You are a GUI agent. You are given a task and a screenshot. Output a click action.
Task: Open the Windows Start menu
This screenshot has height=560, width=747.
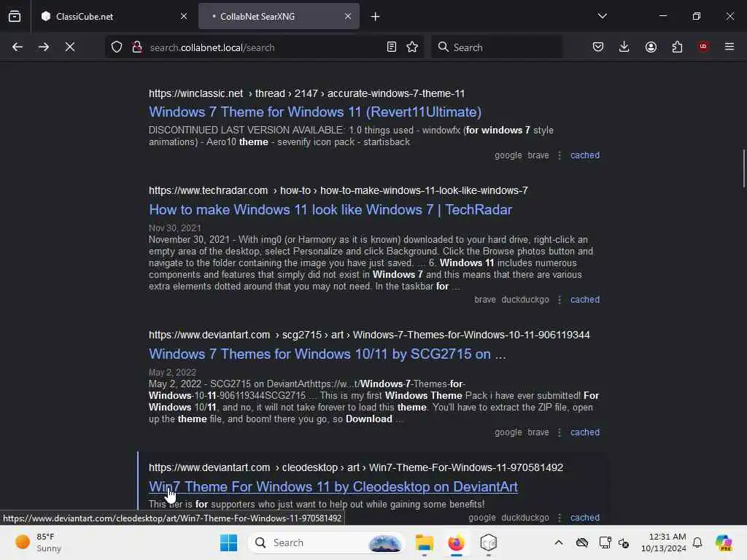click(x=228, y=542)
